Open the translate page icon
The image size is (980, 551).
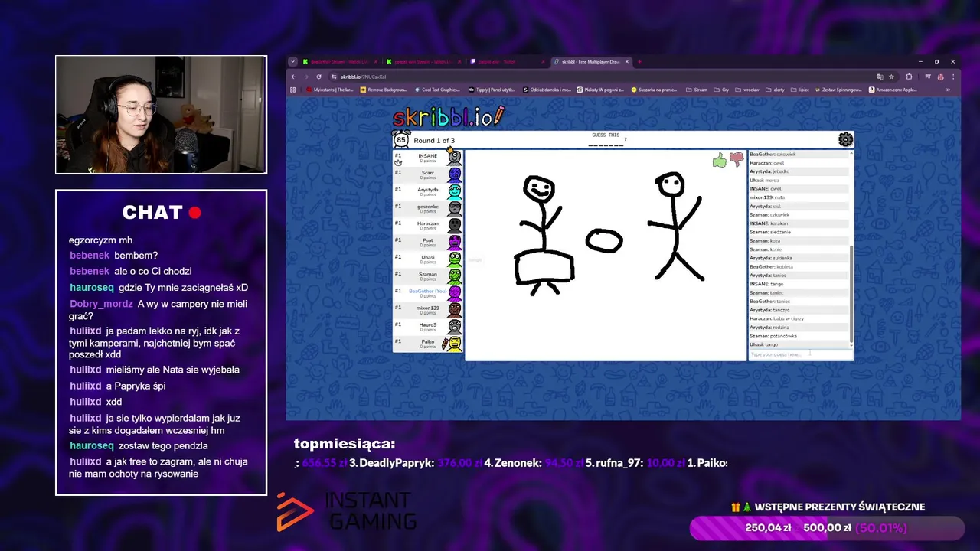880,77
